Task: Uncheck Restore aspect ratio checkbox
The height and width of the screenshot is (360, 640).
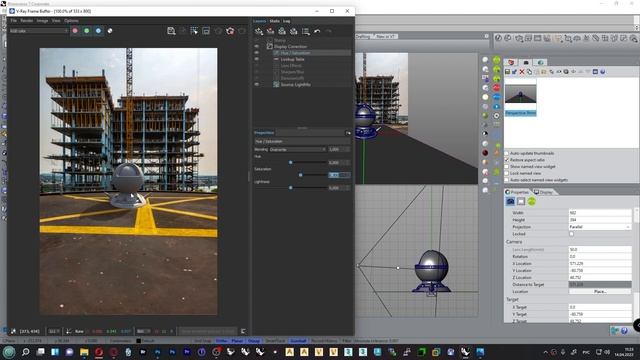Action: [x=507, y=160]
